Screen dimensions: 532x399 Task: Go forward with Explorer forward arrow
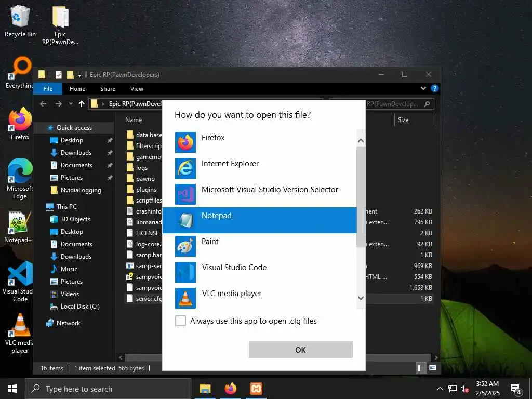point(58,104)
